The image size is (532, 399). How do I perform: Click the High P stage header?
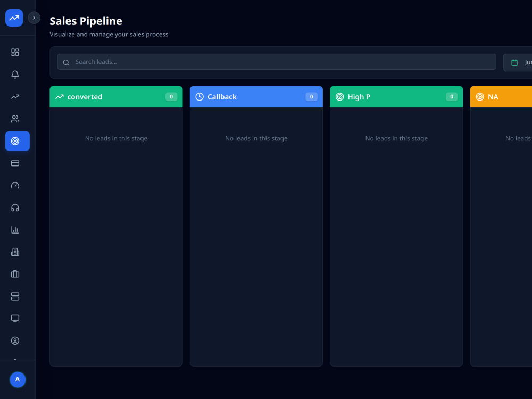click(396, 97)
